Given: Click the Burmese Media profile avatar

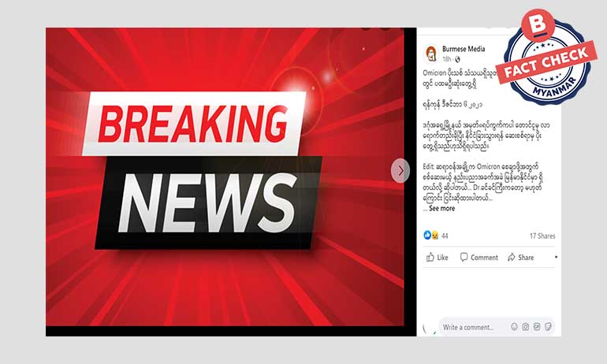Looking at the screenshot, I should [x=431, y=54].
